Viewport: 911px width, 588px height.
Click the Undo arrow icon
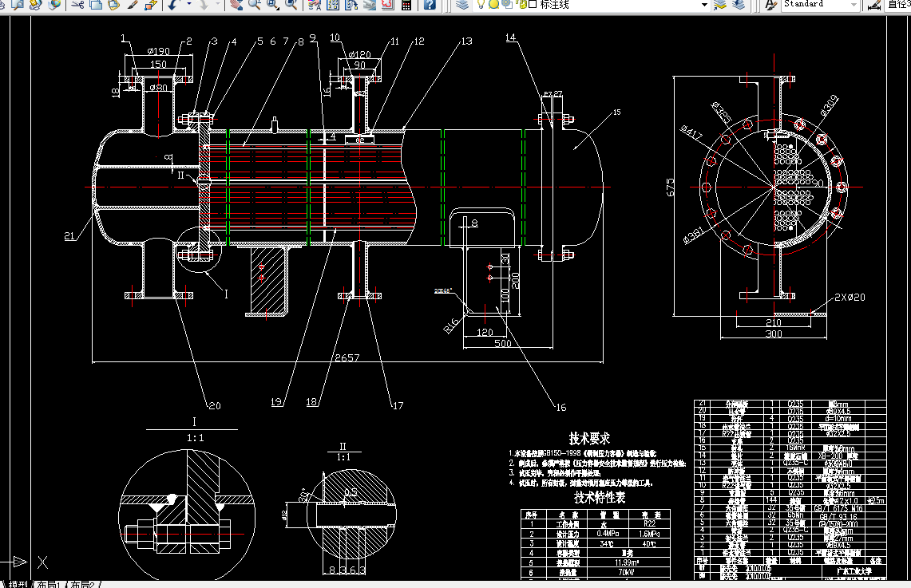pos(173,5)
